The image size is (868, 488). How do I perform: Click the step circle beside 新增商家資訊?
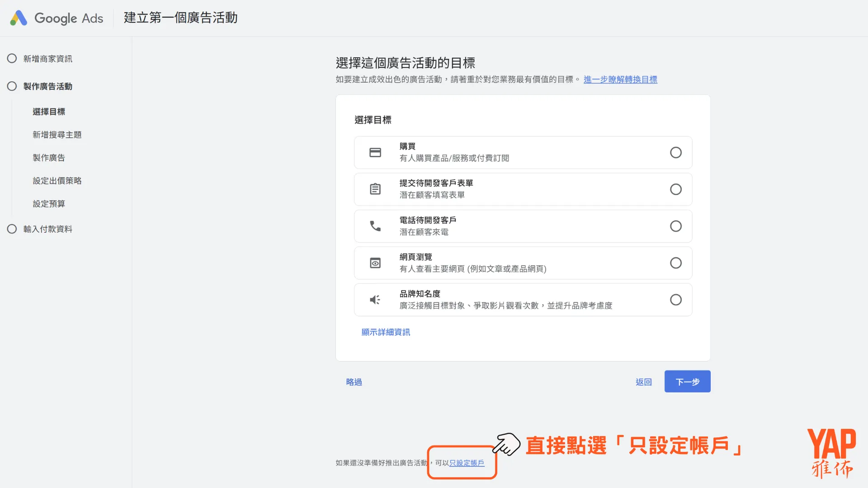(x=12, y=58)
